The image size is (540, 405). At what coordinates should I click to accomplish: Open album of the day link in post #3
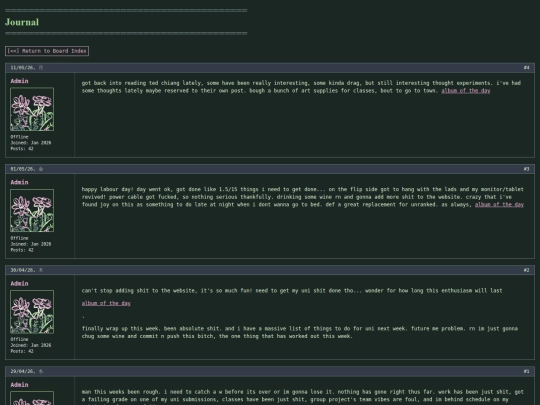tap(499, 205)
